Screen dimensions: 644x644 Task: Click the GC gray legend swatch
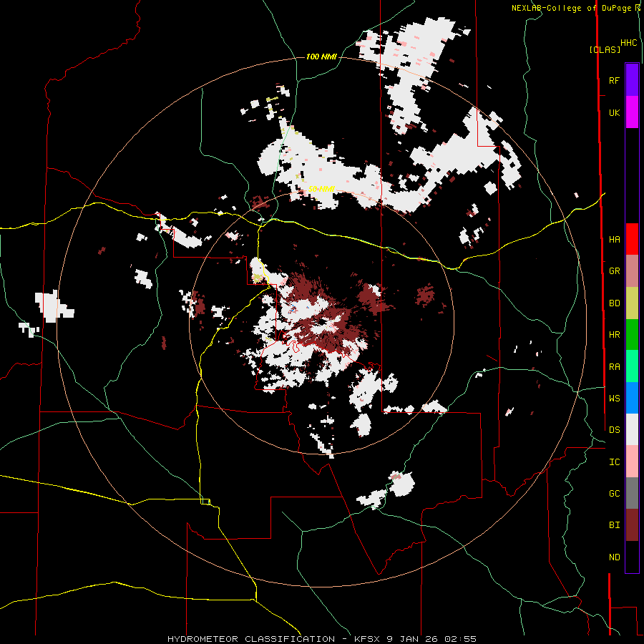632,493
